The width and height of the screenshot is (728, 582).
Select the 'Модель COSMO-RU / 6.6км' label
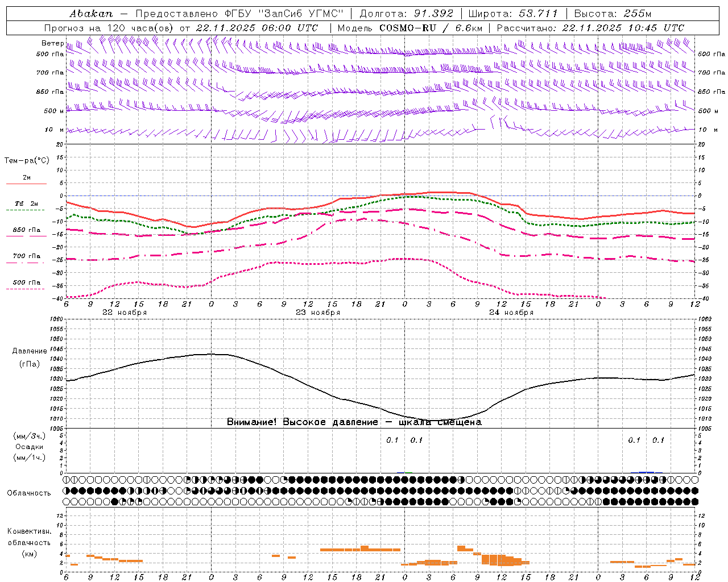pos(410,28)
